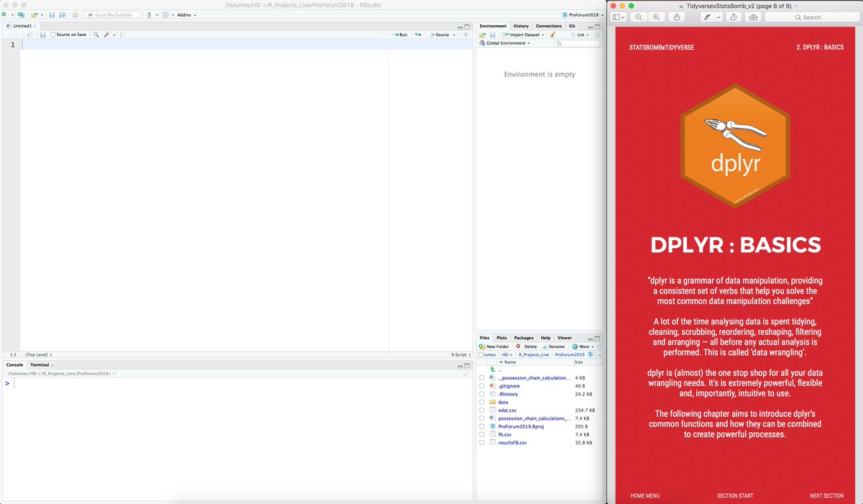863x504 pixels.
Task: Open the Addins dropdown
Action: (186, 14)
